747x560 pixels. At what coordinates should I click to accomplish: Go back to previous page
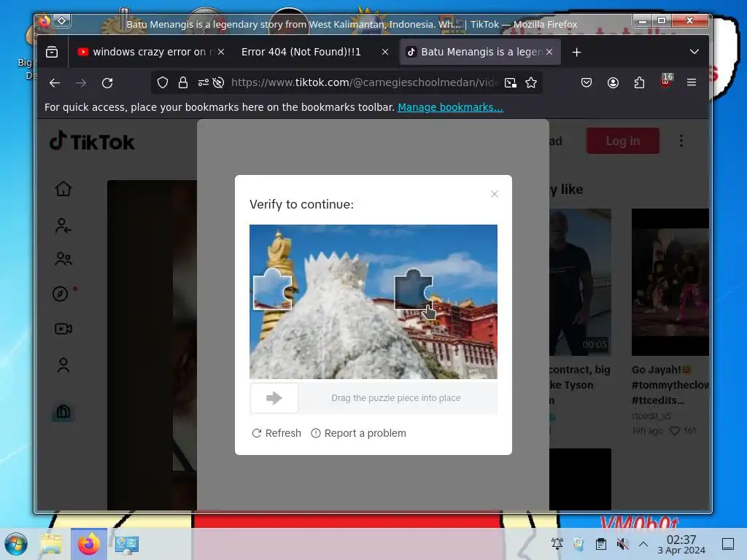[55, 83]
